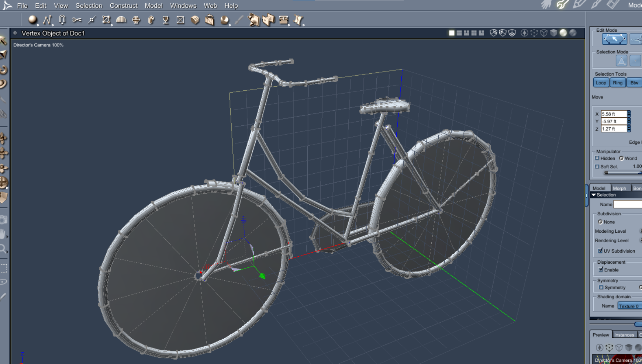The image size is (642, 364).
Task: Select the loft stacked-shape tool
Action: tap(136, 20)
